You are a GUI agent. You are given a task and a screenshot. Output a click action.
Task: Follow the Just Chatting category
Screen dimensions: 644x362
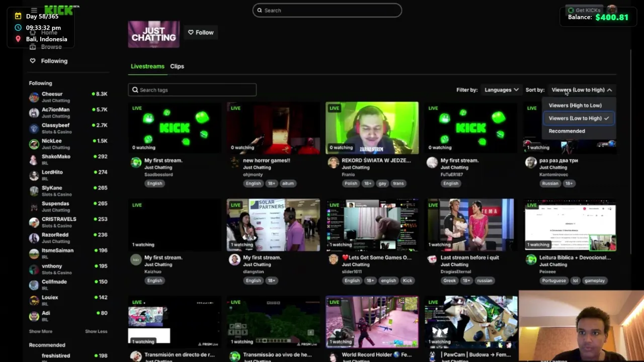201,32
